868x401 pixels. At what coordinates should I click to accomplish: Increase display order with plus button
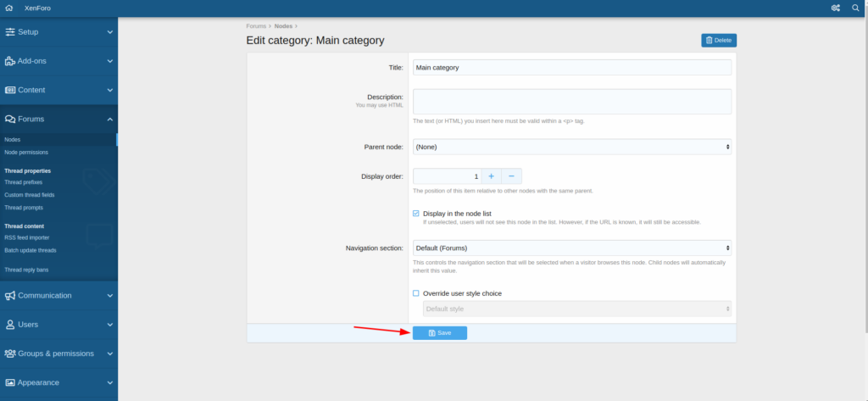[491, 176]
